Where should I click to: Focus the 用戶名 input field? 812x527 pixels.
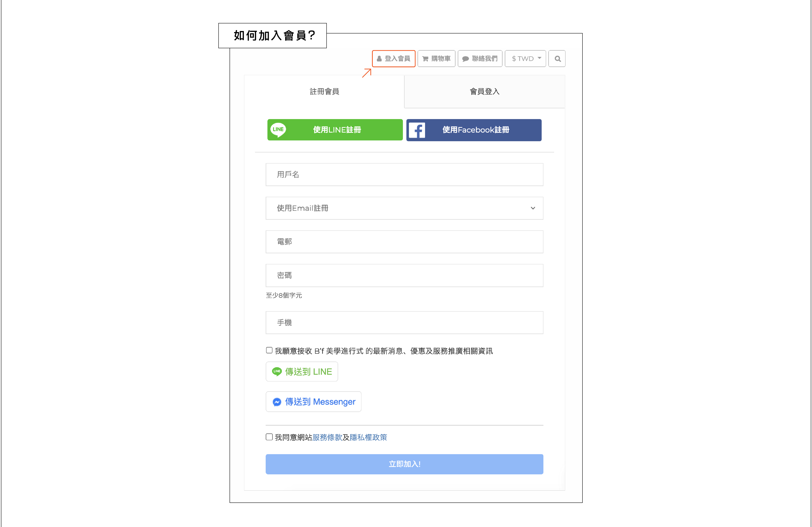coord(404,174)
